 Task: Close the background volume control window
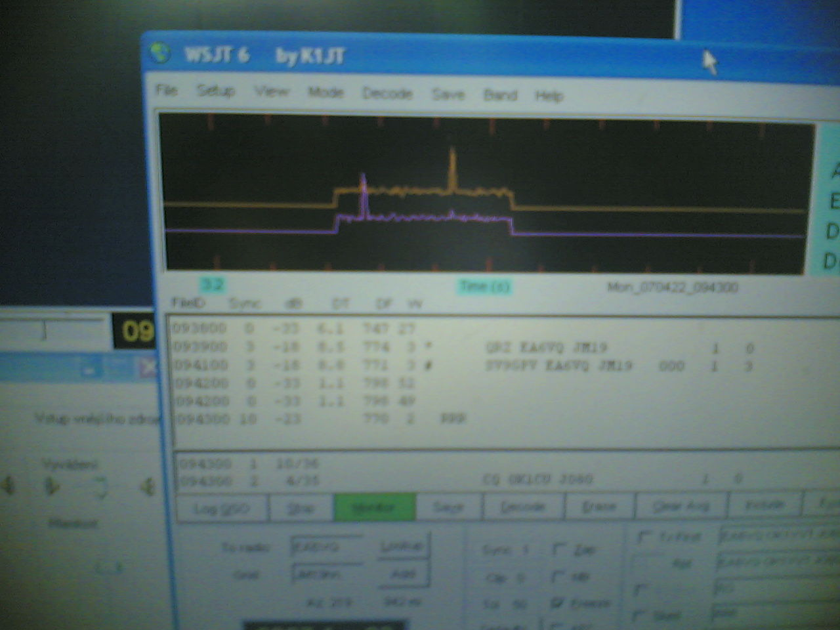pyautogui.click(x=148, y=368)
